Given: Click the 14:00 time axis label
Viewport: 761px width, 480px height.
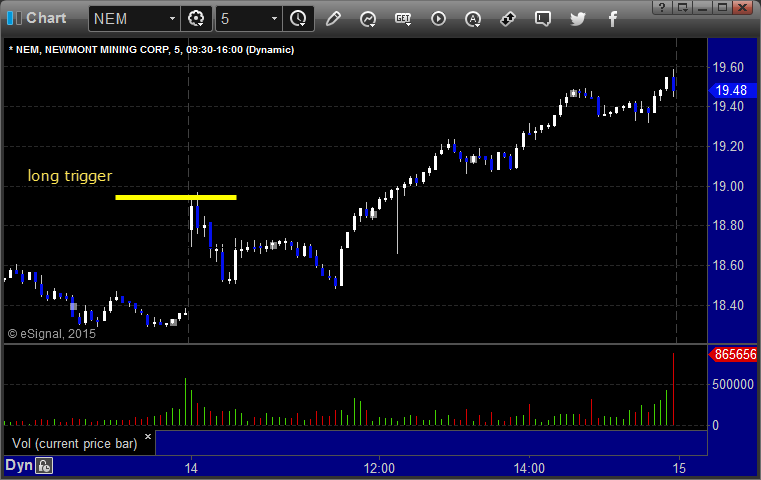Looking at the screenshot, I should (529, 468).
